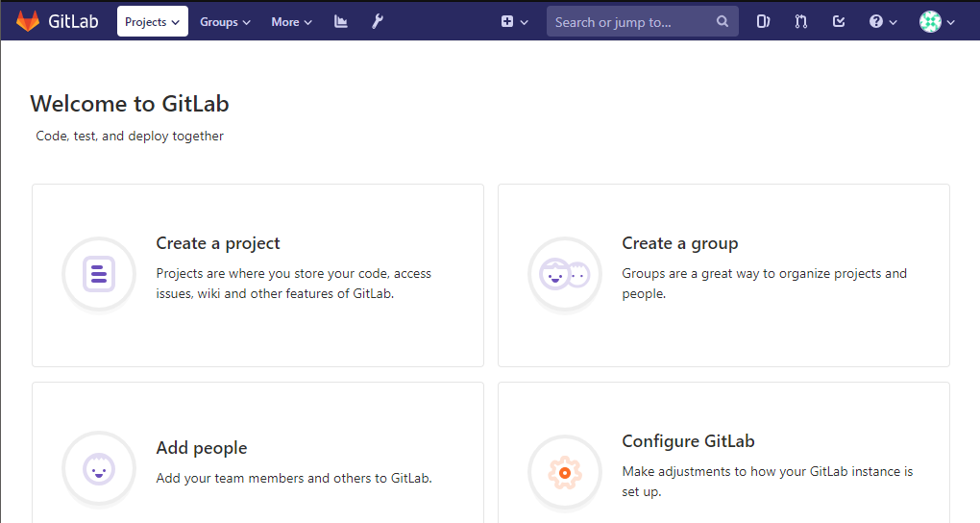Click the Create a group heading
Screen dimensions: 980x523
point(679,243)
